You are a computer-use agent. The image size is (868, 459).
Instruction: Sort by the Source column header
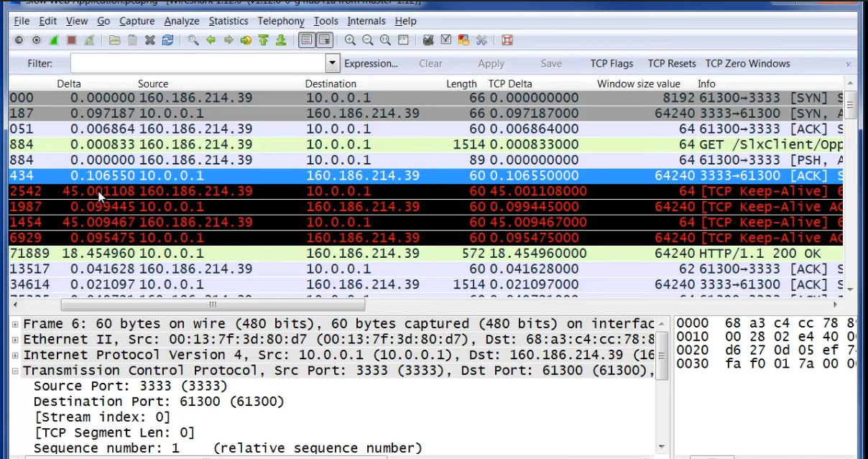[x=153, y=84]
